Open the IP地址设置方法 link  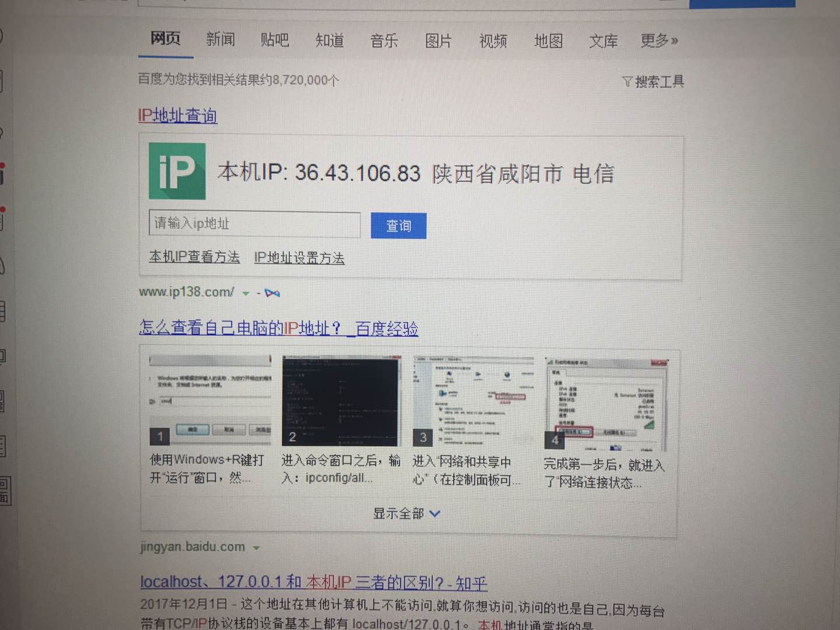299,258
